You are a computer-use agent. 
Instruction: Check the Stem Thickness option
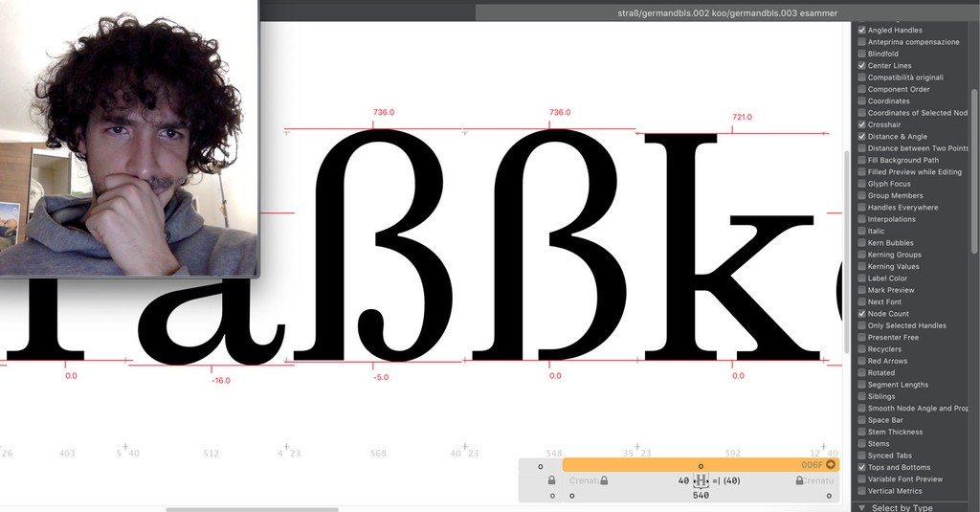point(862,432)
